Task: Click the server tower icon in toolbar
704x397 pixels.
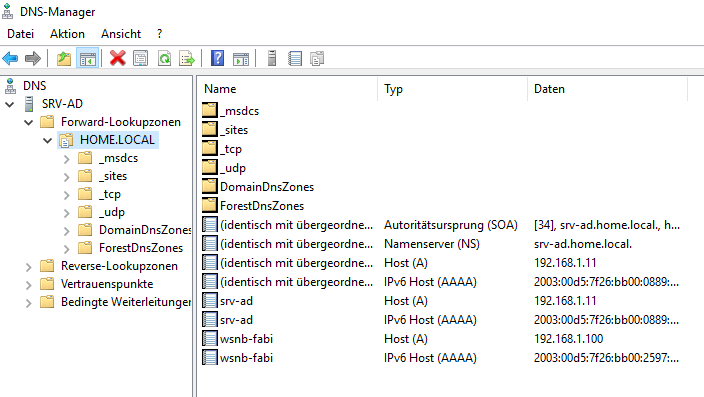Action: tap(272, 58)
